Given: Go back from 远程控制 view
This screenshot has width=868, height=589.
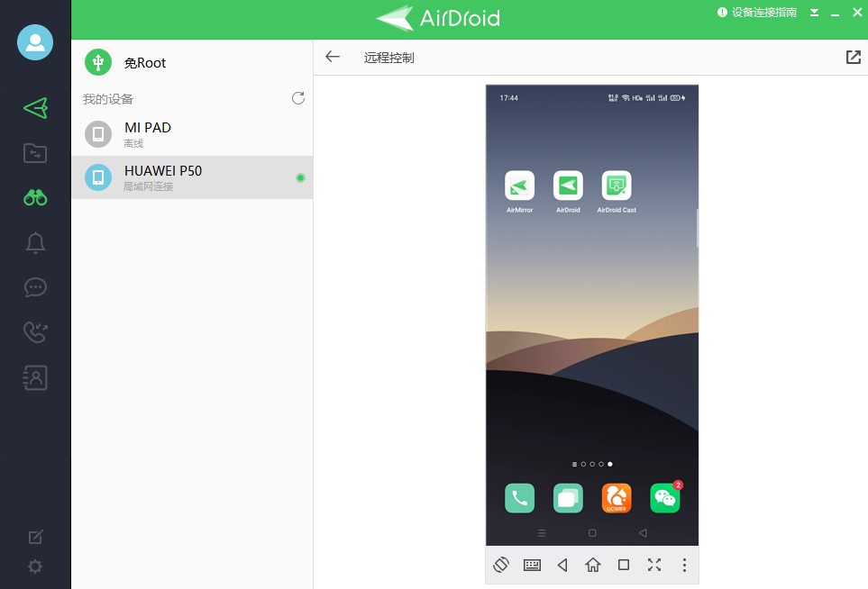Looking at the screenshot, I should (x=333, y=57).
